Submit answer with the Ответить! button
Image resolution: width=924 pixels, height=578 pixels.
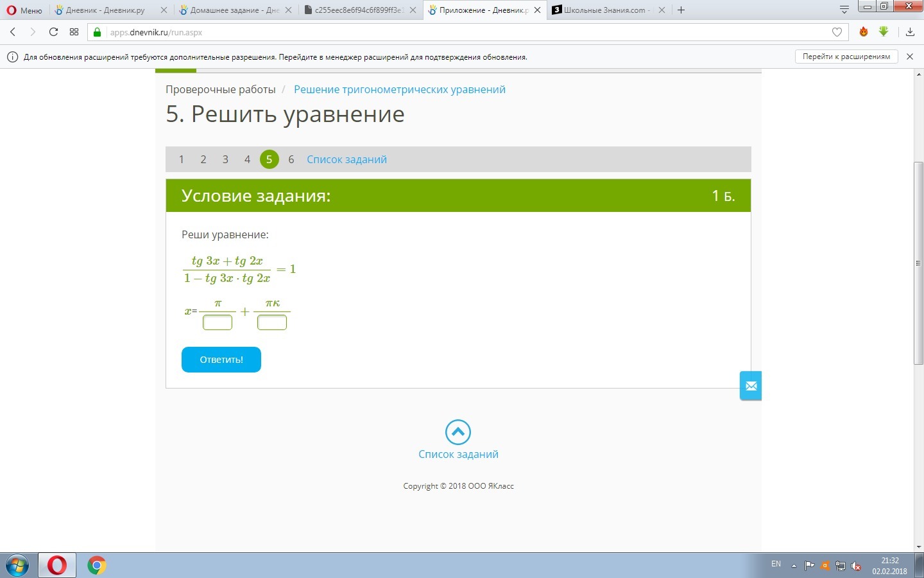tap(221, 360)
